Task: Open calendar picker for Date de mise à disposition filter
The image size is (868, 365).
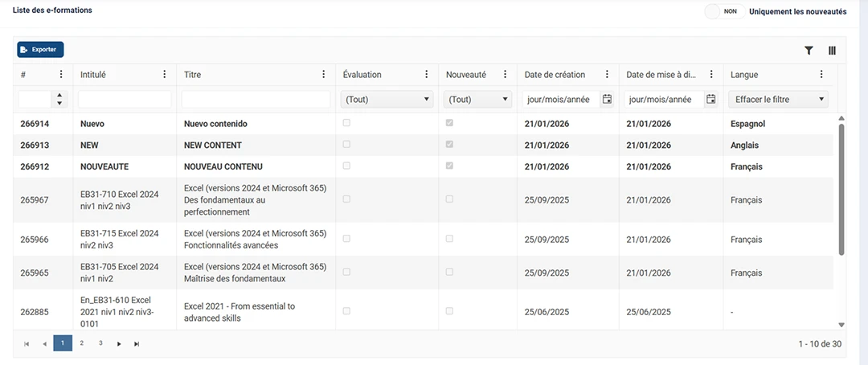Action: coord(711,99)
